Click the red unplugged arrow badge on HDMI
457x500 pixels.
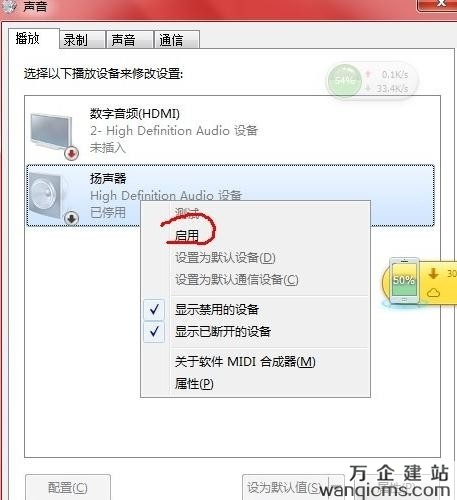tap(72, 153)
